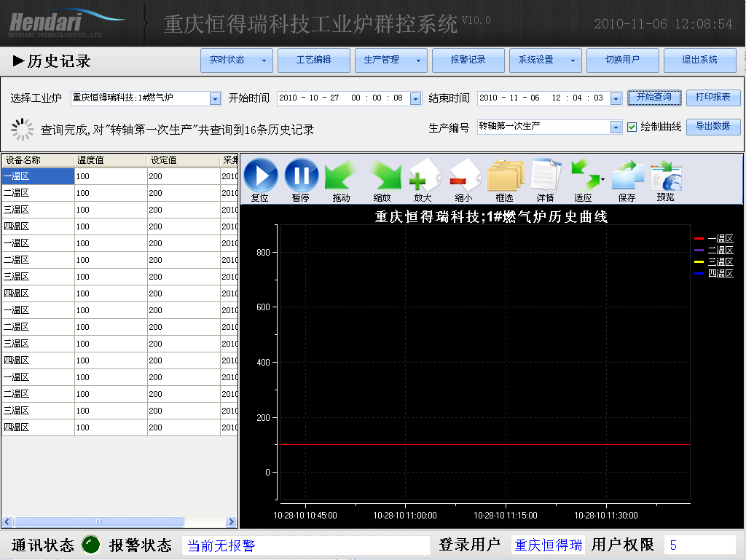Open the 结束时间 end time dropdown
The height and width of the screenshot is (560, 746).
coord(614,98)
